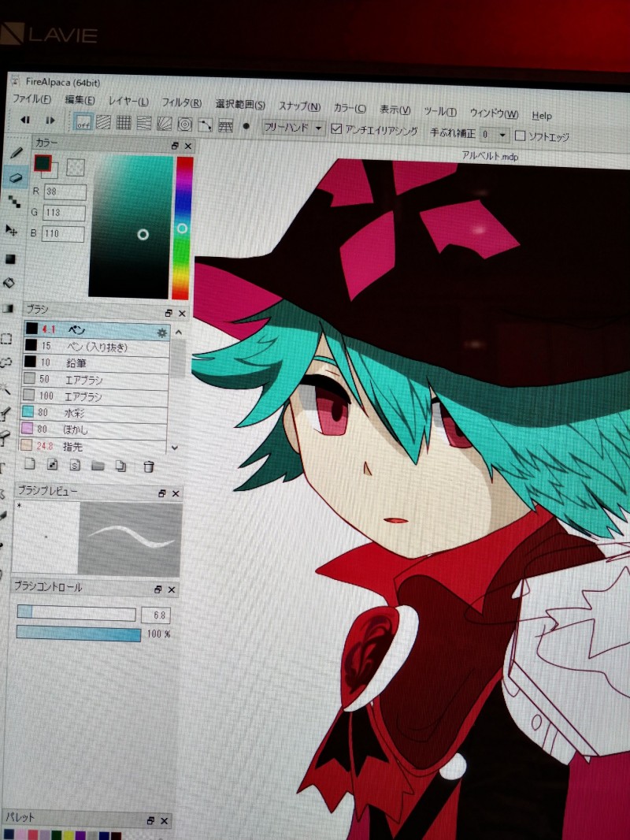Turn snap off with the off icon

pos(83,122)
